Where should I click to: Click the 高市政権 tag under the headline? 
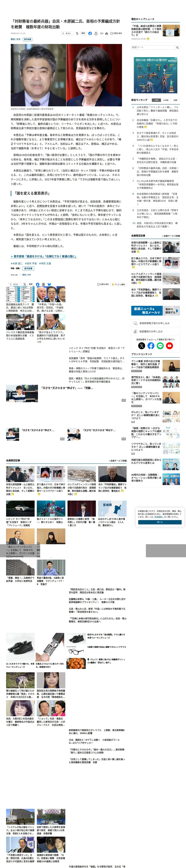point(27,39)
